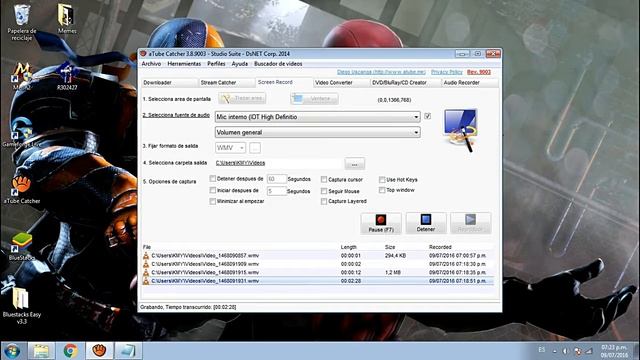Enable Detener despues de checkbox
The image size is (640, 360).
213,179
